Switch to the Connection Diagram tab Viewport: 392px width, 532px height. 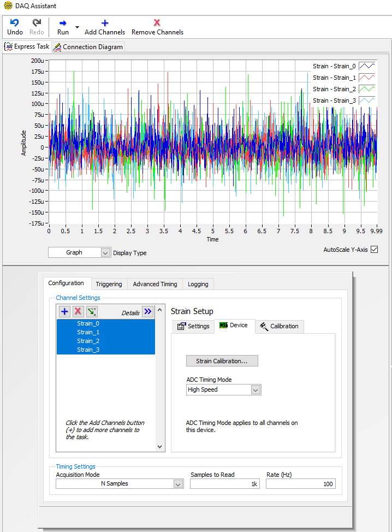point(88,47)
